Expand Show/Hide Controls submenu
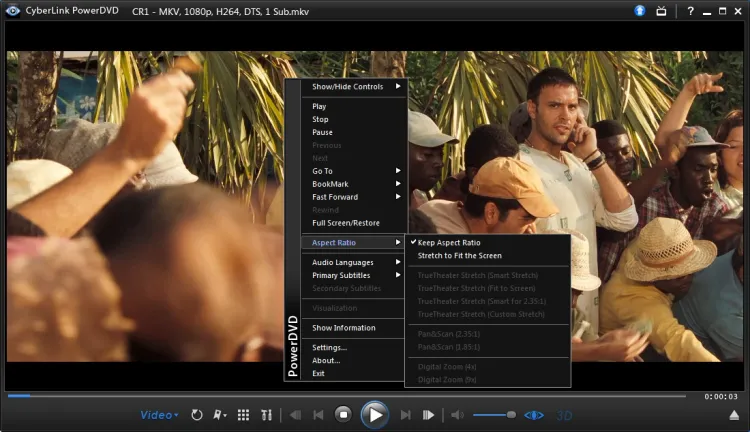The image size is (750, 432). point(354,87)
